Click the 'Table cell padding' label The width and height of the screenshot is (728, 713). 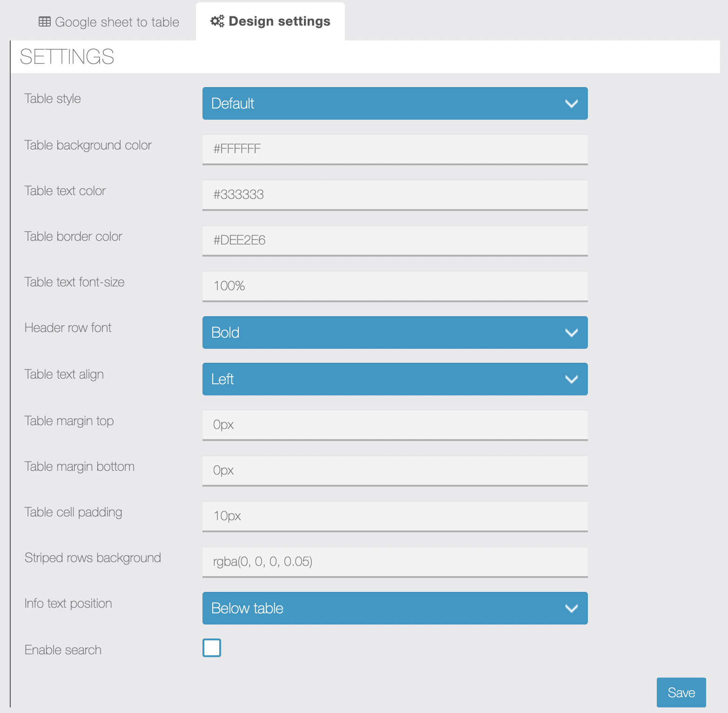tap(73, 512)
